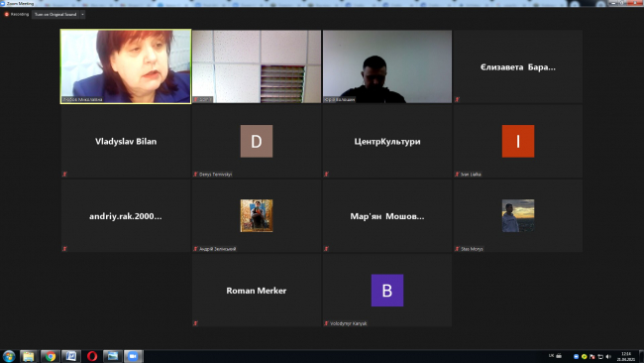Open Google Chrome from the taskbar
644x363 pixels.
point(51,356)
